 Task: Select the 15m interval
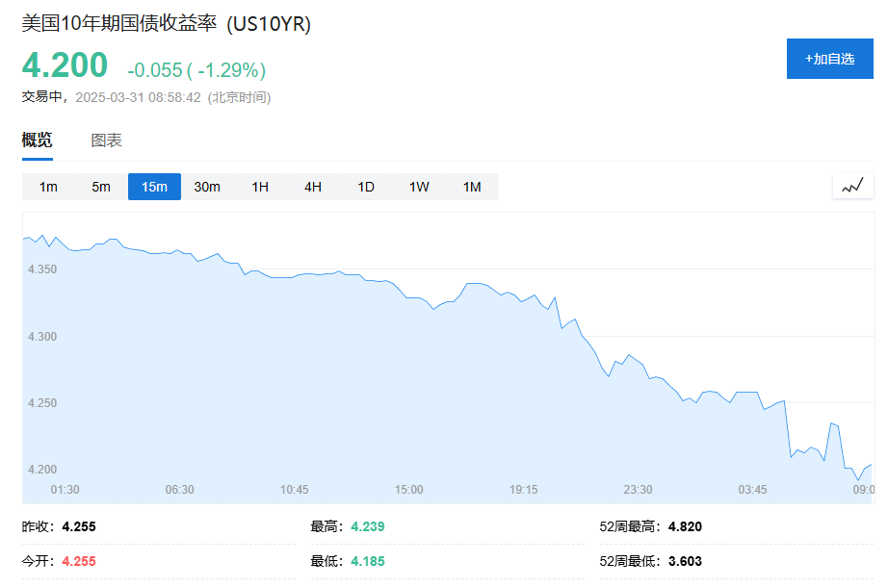[155, 187]
